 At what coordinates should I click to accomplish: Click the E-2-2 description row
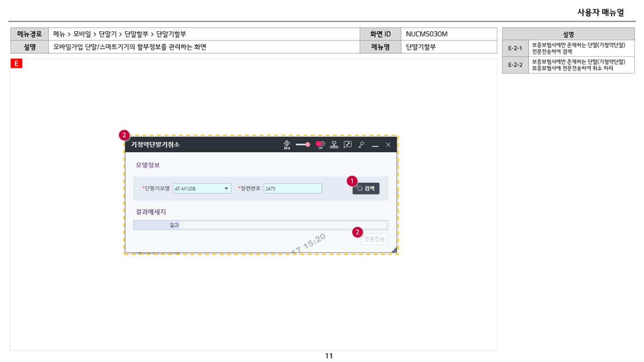568,65
